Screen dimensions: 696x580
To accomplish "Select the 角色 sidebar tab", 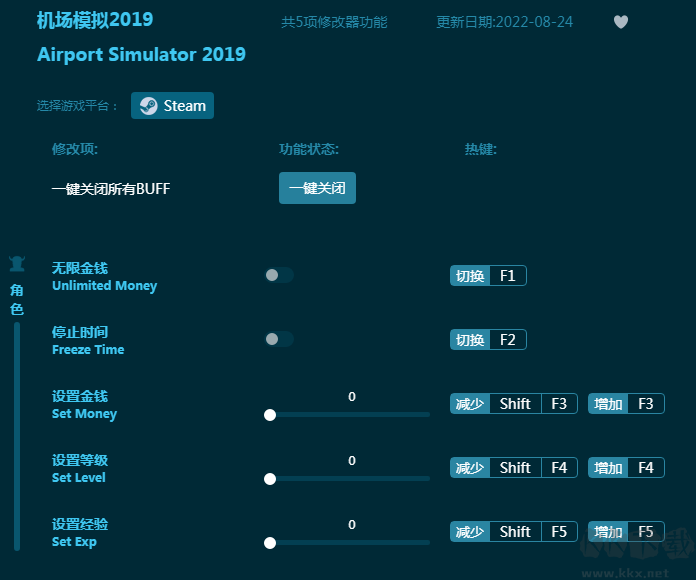I will [x=17, y=299].
